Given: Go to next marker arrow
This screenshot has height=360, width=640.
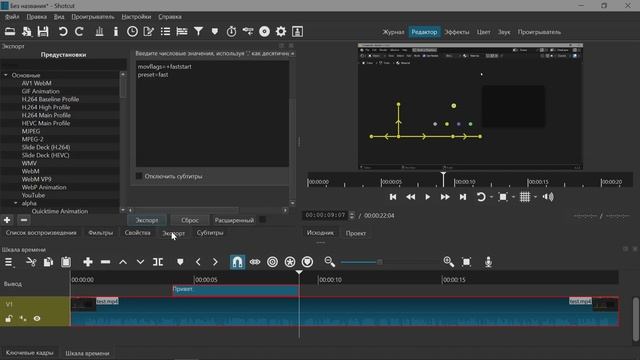Looking at the screenshot, I should [215, 262].
